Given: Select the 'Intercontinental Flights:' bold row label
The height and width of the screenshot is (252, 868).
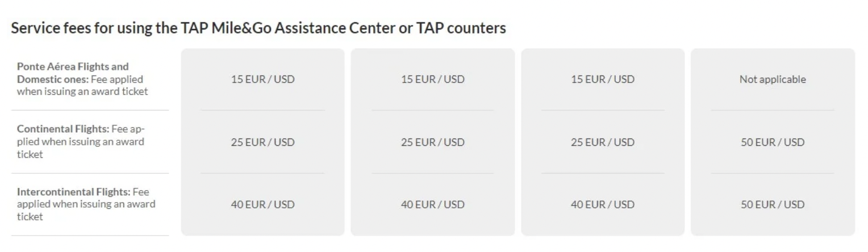Looking at the screenshot, I should click(x=74, y=191).
